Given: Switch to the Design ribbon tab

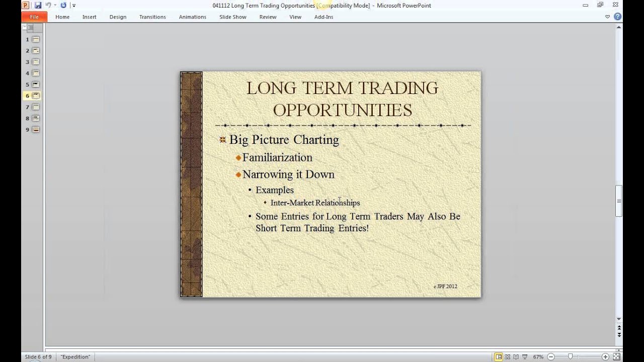Looking at the screenshot, I should (118, 17).
